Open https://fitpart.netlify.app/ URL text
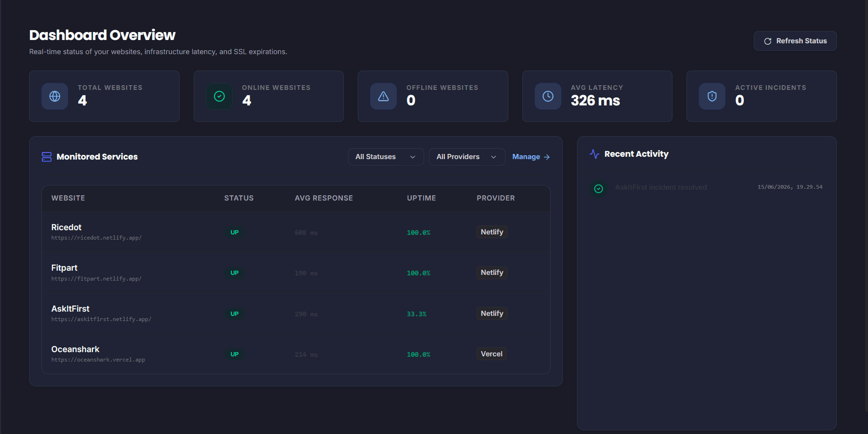The height and width of the screenshot is (434, 868). point(96,279)
